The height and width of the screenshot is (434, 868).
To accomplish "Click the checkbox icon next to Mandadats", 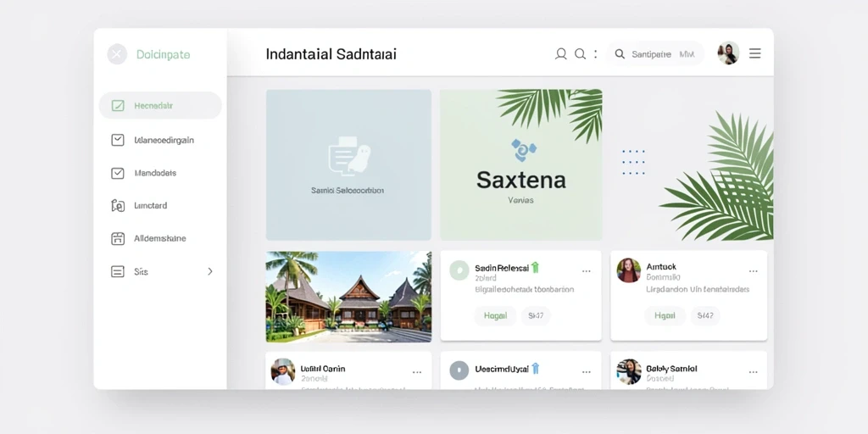I will coord(118,173).
